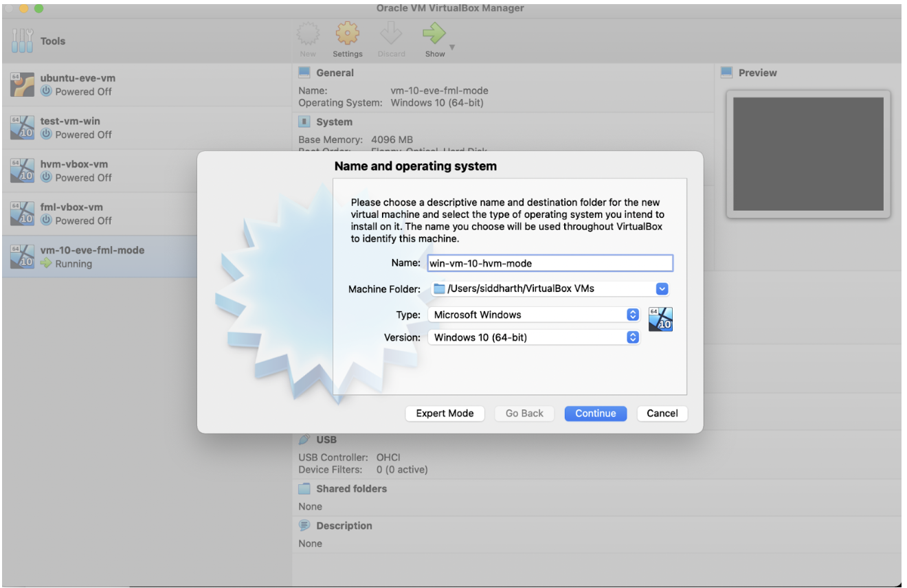Cancel the new VM wizard
Image resolution: width=907 pixels, height=588 pixels.
click(x=662, y=413)
